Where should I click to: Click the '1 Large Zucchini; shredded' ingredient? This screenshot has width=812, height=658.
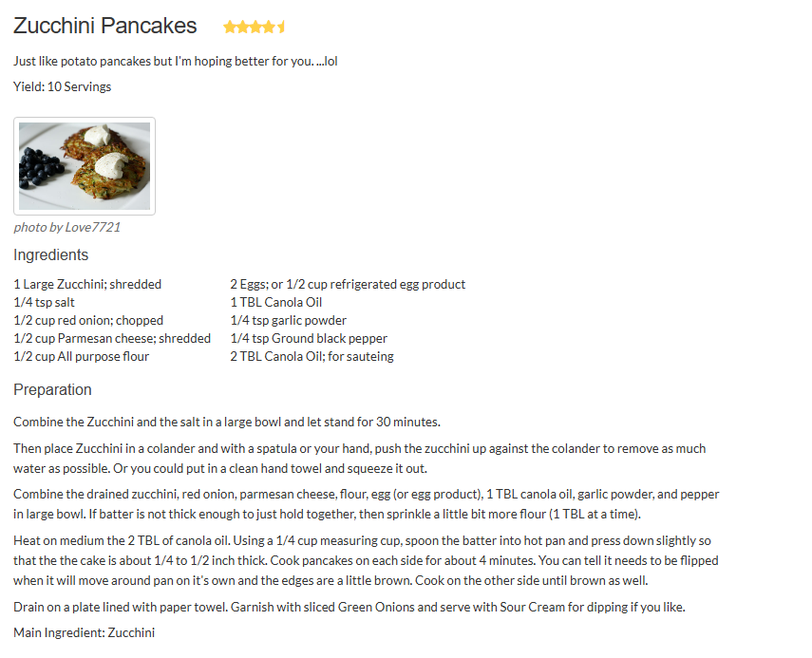(87, 285)
